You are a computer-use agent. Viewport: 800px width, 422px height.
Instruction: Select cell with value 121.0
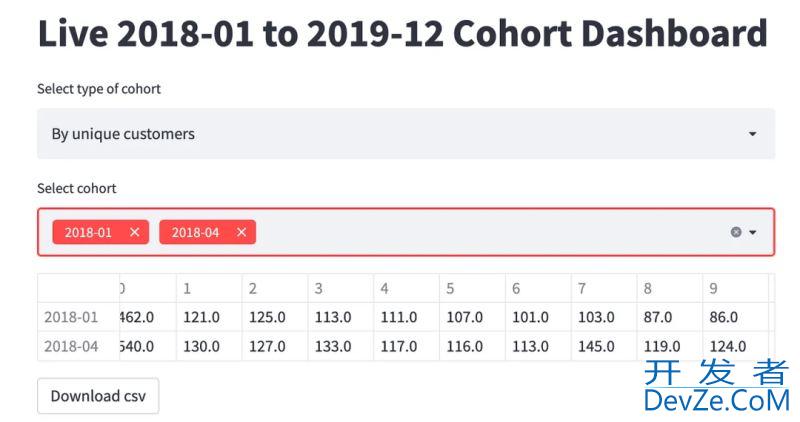[209, 317]
